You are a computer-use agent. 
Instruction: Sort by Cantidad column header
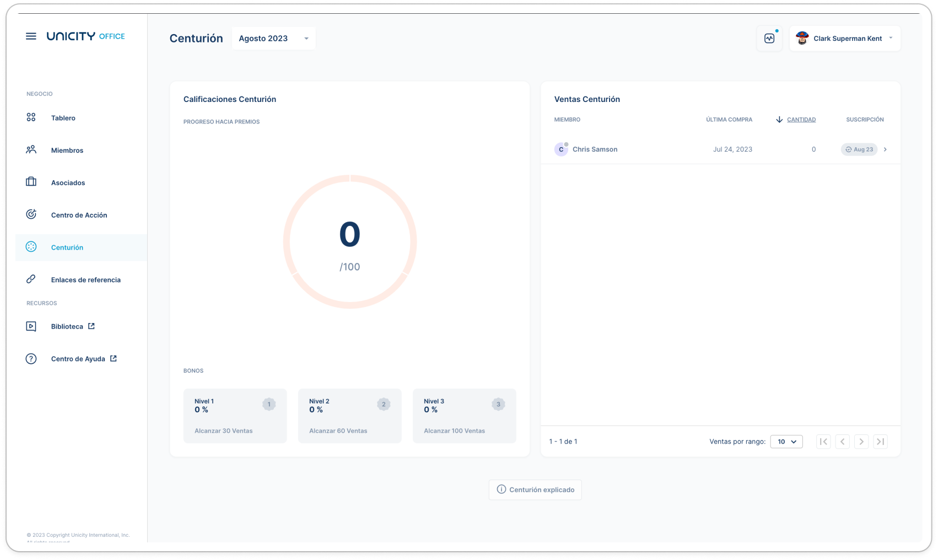[x=801, y=120]
